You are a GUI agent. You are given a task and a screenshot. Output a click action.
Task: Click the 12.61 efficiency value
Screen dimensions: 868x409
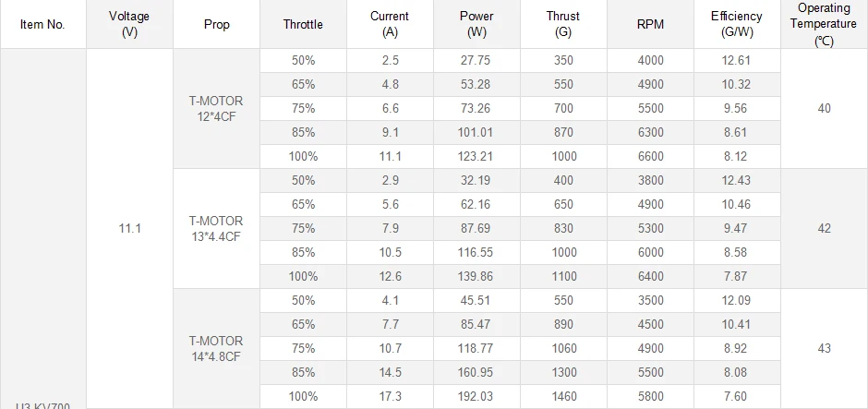tap(737, 61)
